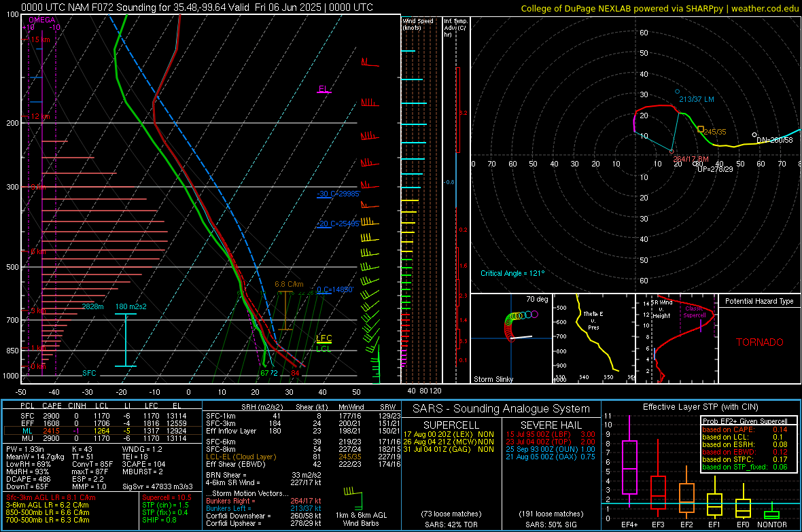Click the K = 43 index value
This screenshot has width=802, height=532.
coord(82,449)
